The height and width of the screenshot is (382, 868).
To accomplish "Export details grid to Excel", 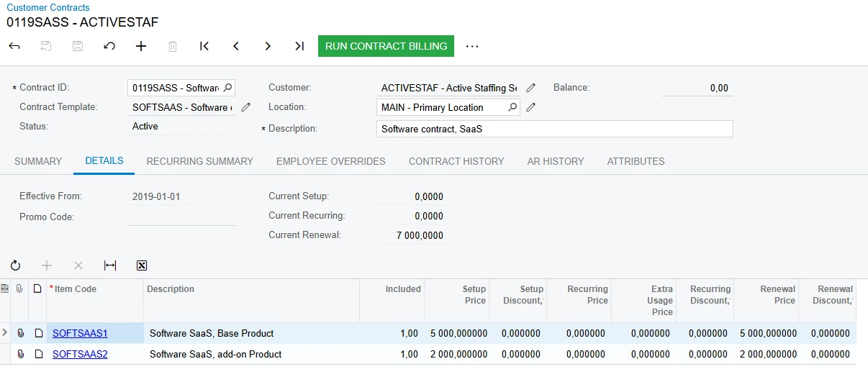I will pos(142,265).
